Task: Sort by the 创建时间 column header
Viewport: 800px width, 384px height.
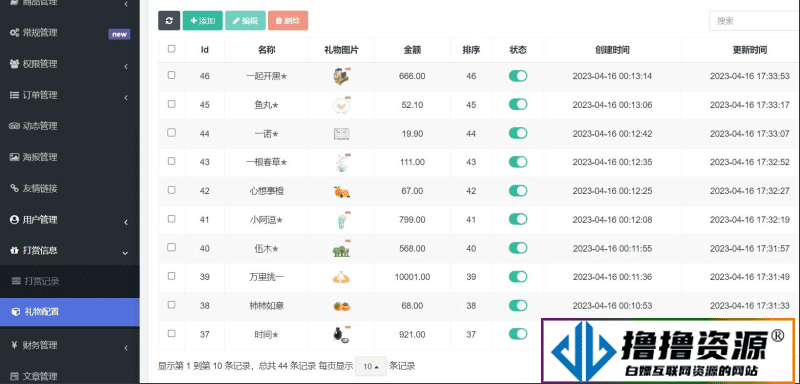Action: (612, 50)
